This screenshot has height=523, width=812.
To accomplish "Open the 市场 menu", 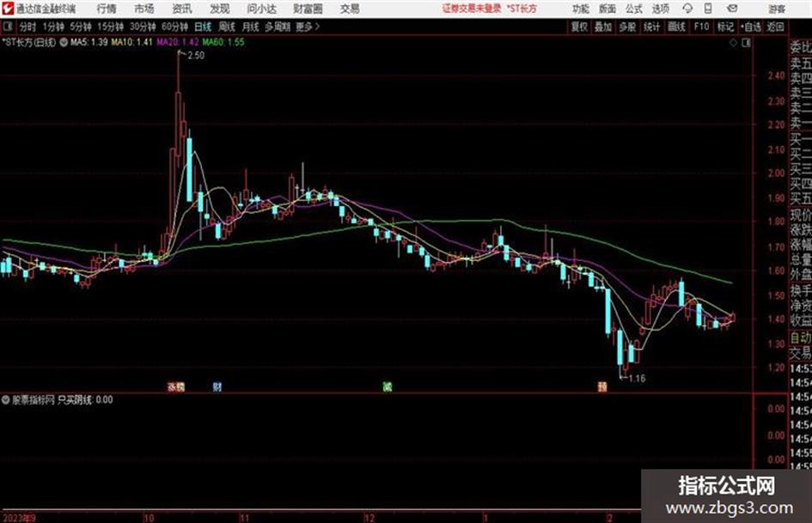I will pyautogui.click(x=144, y=9).
